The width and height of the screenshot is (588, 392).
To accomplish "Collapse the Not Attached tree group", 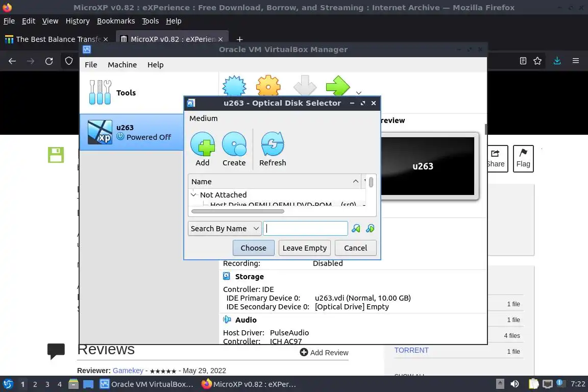I will 193,194.
